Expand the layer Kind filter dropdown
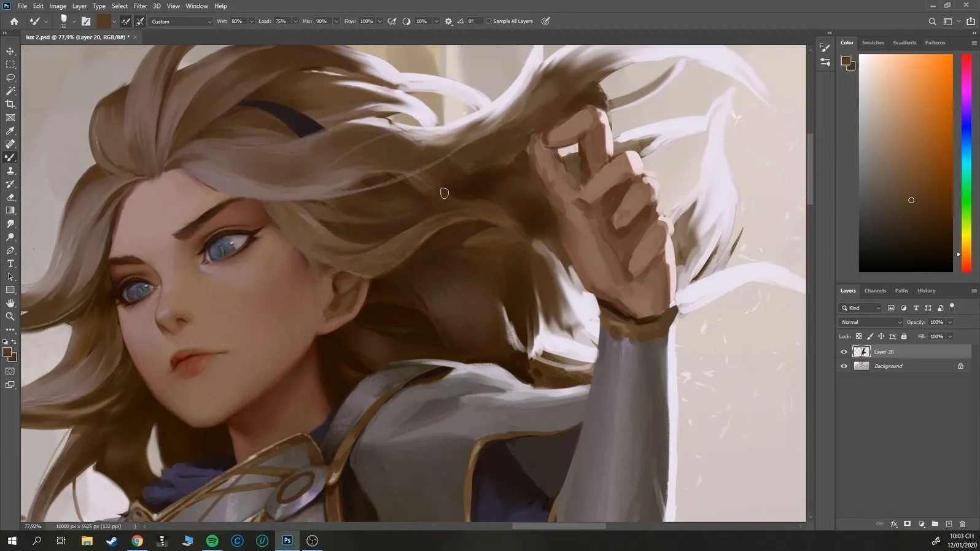 pyautogui.click(x=861, y=308)
